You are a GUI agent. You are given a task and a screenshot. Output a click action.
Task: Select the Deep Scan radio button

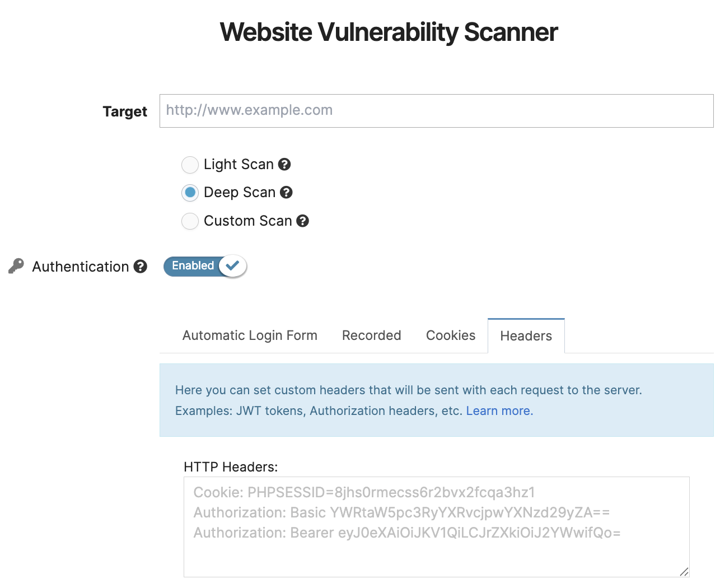[x=190, y=193]
